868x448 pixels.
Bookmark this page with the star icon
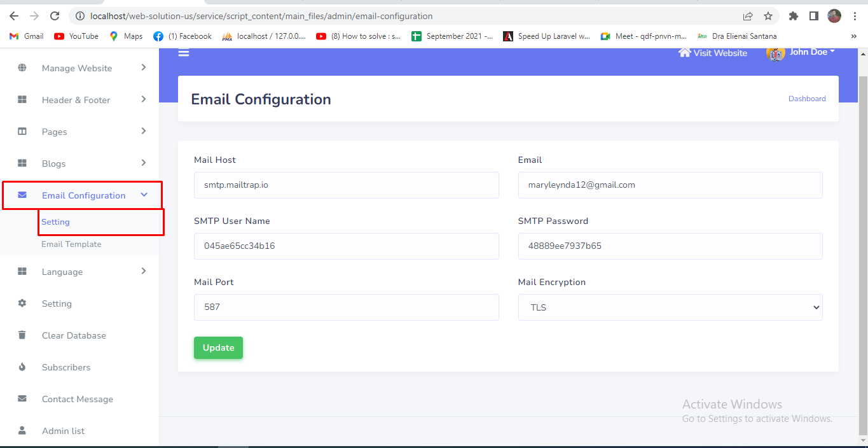pyautogui.click(x=768, y=16)
